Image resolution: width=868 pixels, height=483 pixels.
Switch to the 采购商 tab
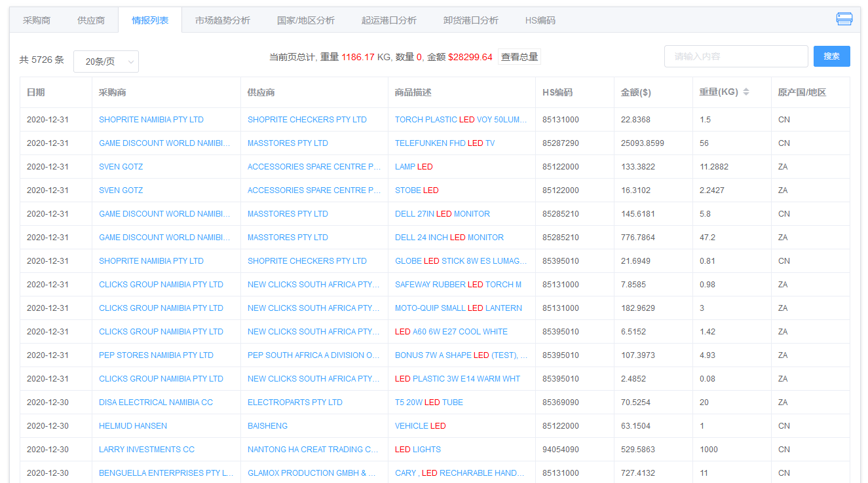point(37,20)
